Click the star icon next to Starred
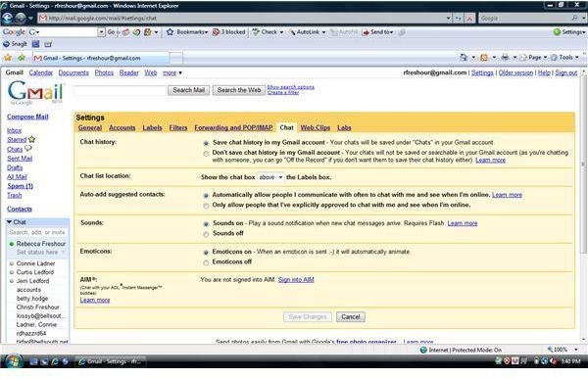The image size is (588, 378). 32,139
